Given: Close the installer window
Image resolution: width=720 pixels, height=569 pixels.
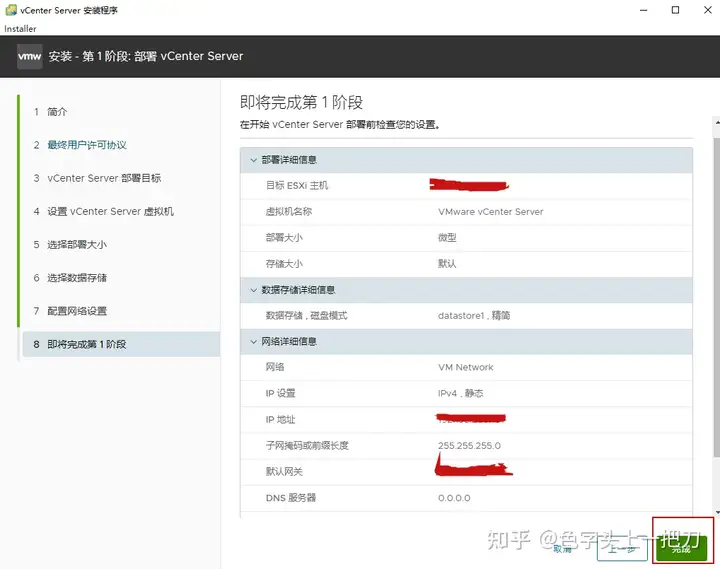Looking at the screenshot, I should (x=708, y=10).
